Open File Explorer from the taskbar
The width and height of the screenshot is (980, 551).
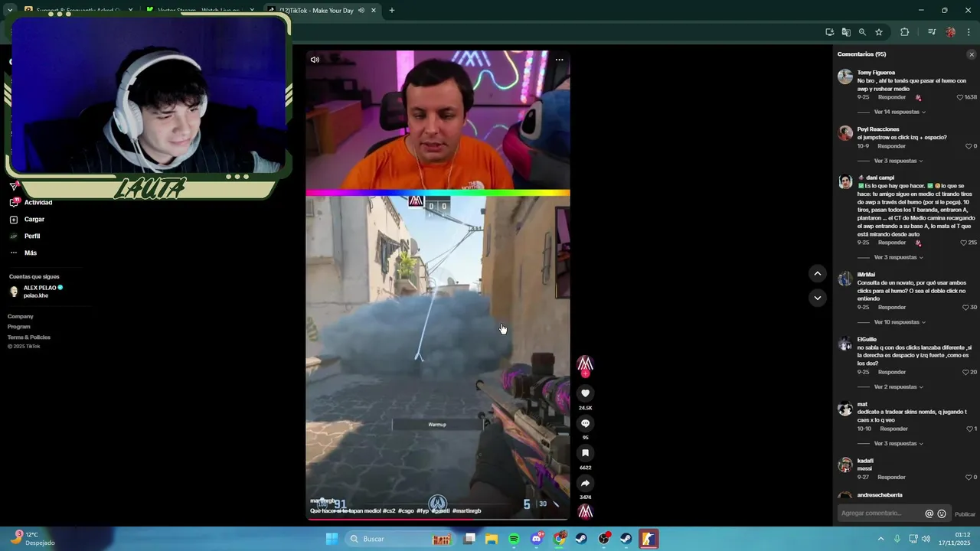[492, 539]
